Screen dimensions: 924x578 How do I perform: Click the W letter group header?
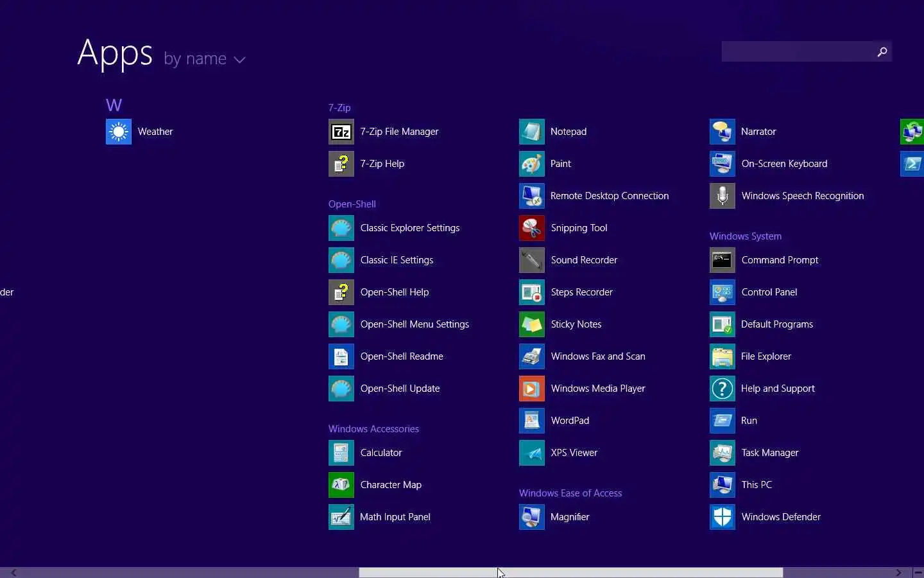[x=114, y=105]
